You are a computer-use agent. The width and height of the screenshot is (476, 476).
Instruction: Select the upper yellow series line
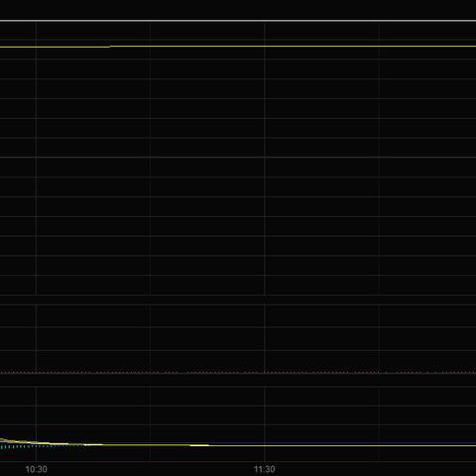238,47
